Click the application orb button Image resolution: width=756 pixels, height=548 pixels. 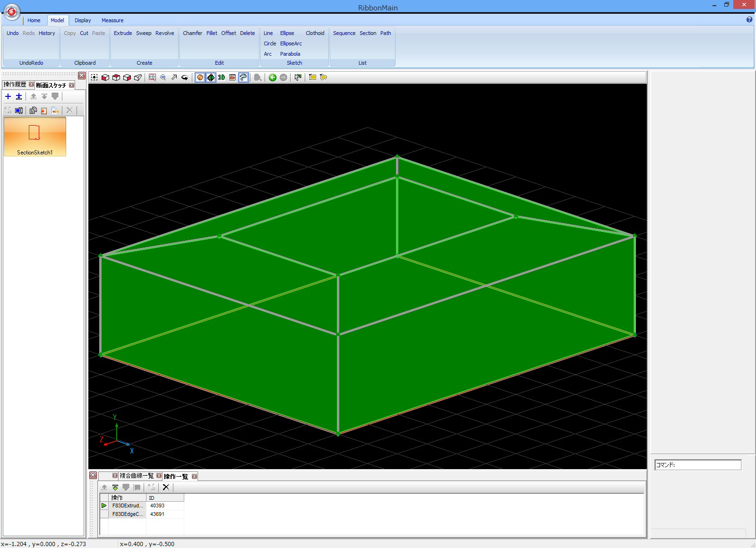(x=12, y=11)
